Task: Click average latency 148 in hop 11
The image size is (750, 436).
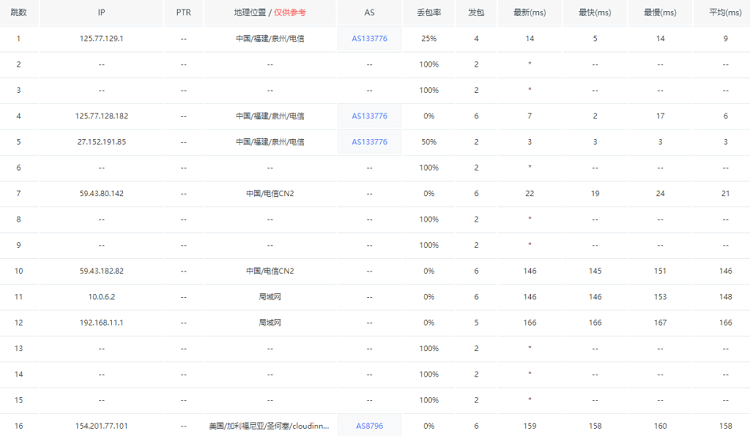Action: click(x=725, y=297)
